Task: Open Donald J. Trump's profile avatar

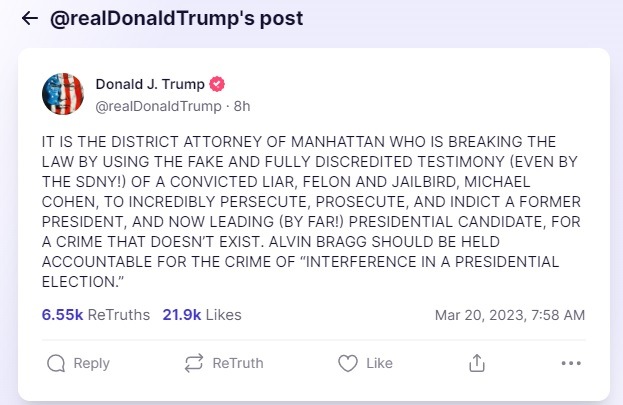Action: (x=62, y=93)
